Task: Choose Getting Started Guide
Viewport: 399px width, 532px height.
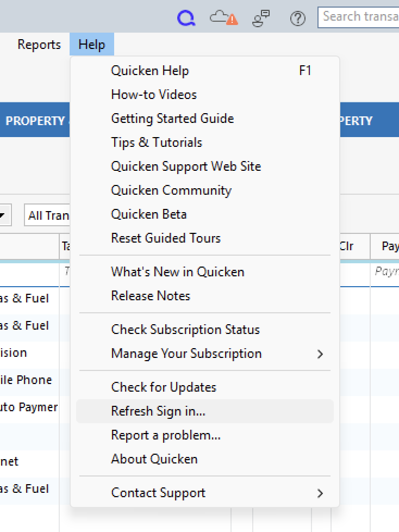Action: pos(205,119)
